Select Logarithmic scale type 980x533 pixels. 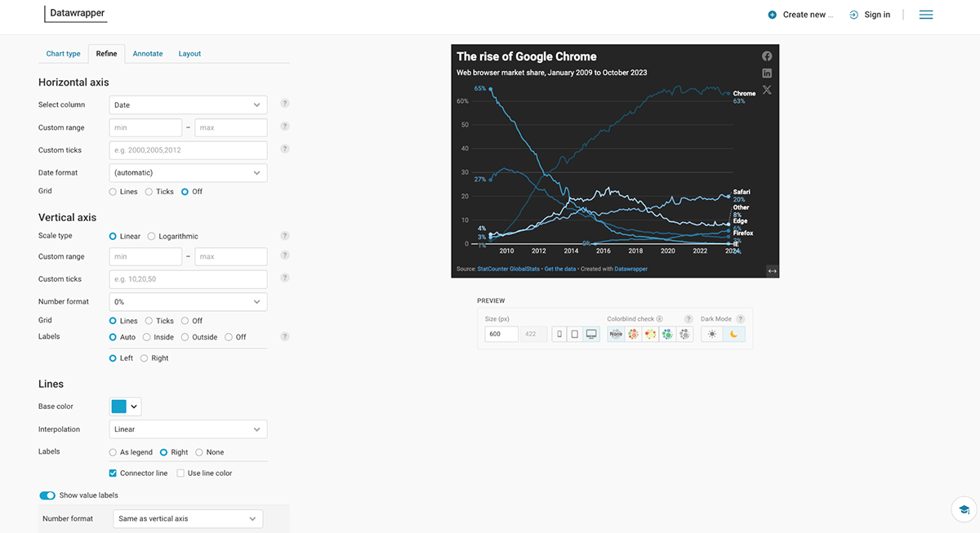[x=150, y=236]
